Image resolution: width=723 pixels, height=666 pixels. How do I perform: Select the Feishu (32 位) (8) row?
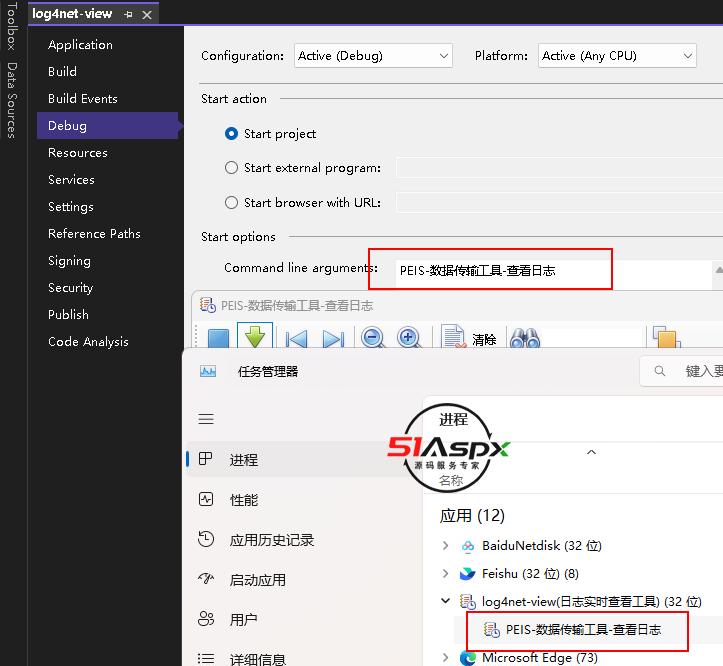(573, 573)
